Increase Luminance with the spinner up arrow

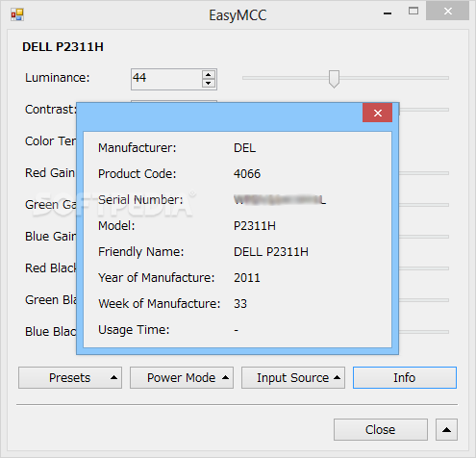209,75
